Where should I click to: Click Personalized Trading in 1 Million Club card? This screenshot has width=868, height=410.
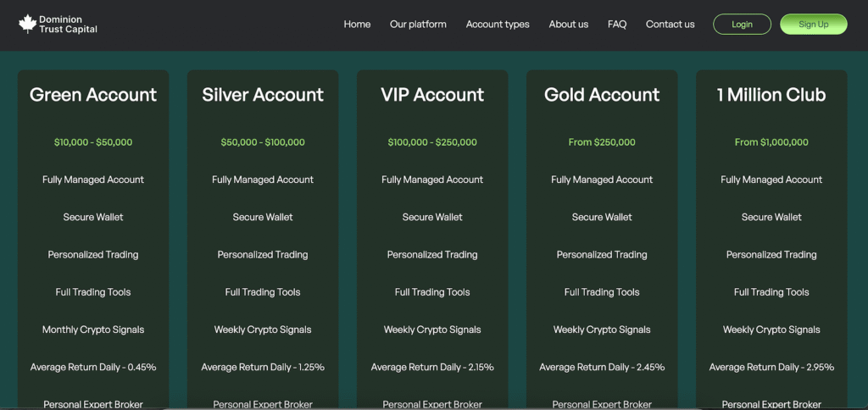click(x=771, y=254)
